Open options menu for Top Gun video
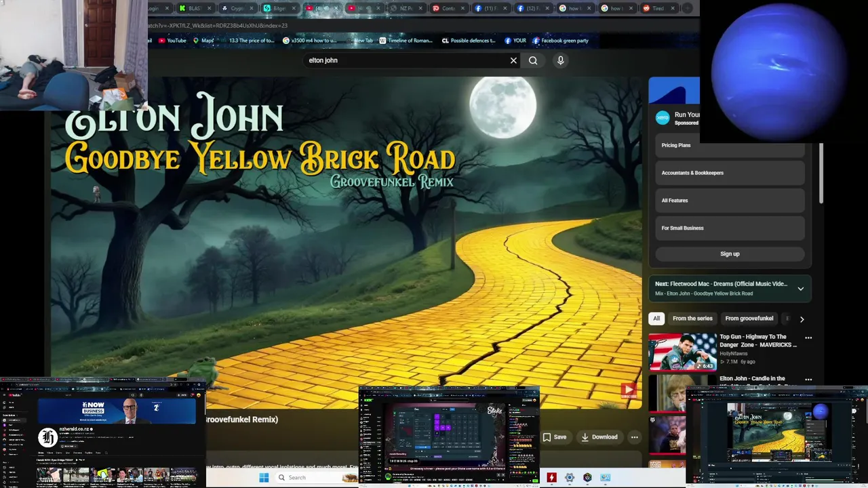868x488 pixels. pos(808,338)
